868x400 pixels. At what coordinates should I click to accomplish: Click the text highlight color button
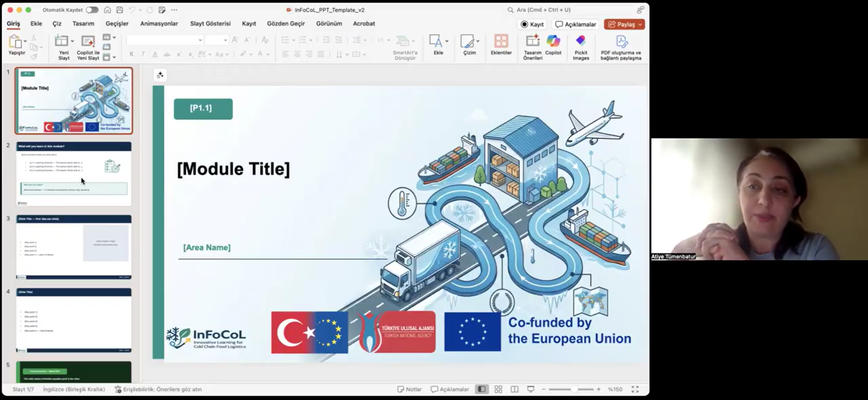[243, 54]
